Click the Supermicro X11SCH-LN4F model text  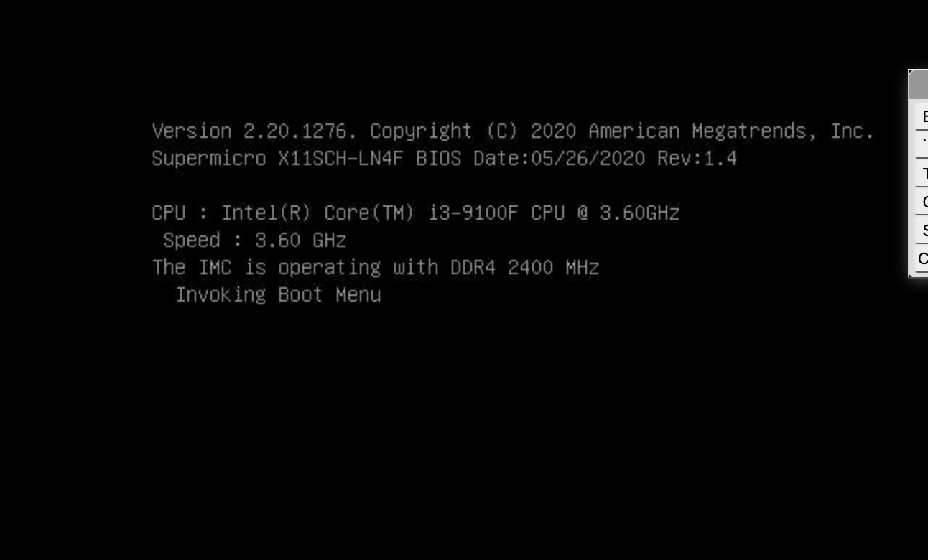(277, 159)
